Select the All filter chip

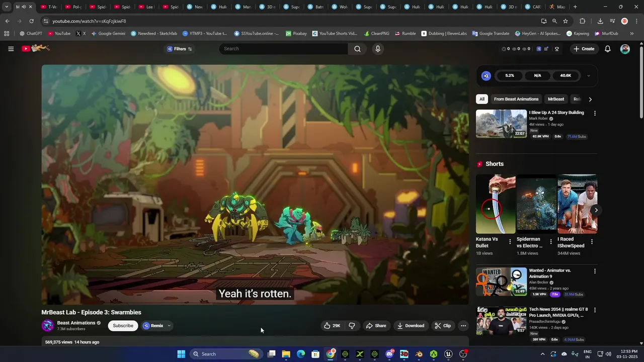point(482,99)
